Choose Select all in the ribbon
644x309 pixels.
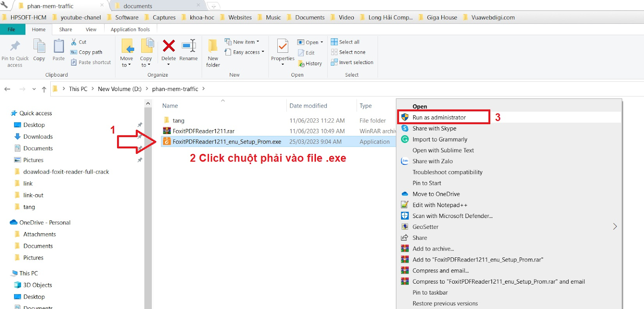345,42
